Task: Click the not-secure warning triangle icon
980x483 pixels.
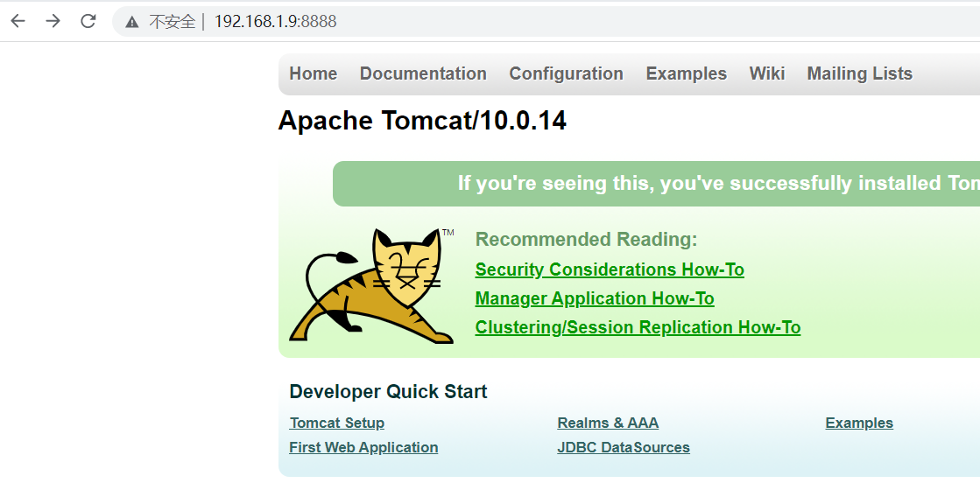Action: point(131,22)
